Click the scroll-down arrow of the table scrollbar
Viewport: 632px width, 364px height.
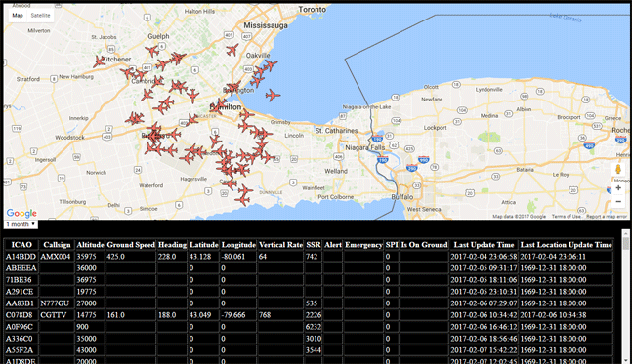tap(625, 360)
